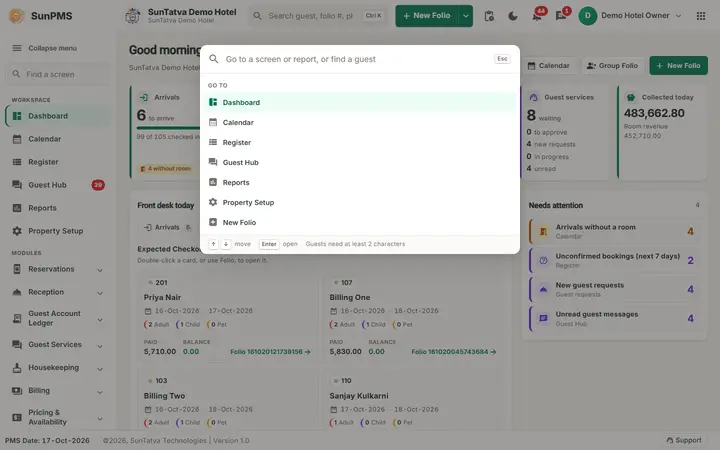
Task: Select New Folio in the Go To list
Action: point(360,222)
